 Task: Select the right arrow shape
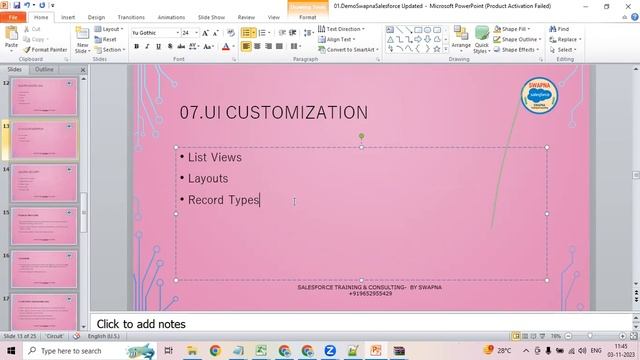pyautogui.click(x=418, y=40)
